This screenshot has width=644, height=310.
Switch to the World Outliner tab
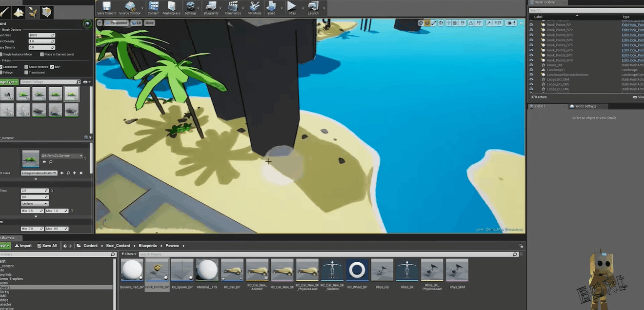click(548, 2)
